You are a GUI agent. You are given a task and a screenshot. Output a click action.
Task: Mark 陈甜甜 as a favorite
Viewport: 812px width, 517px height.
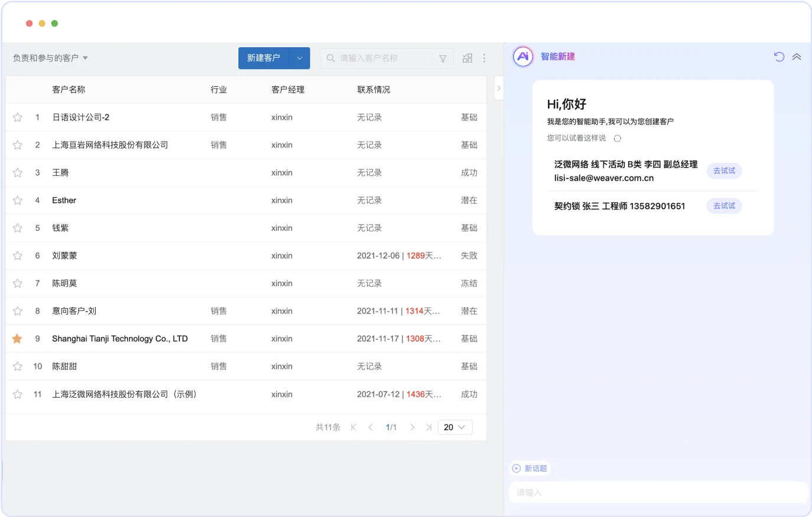[x=18, y=367]
